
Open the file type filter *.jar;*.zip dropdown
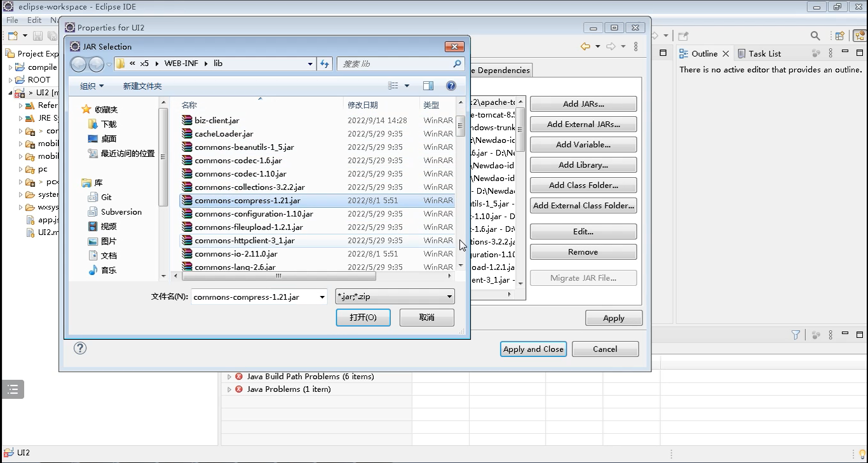click(449, 297)
